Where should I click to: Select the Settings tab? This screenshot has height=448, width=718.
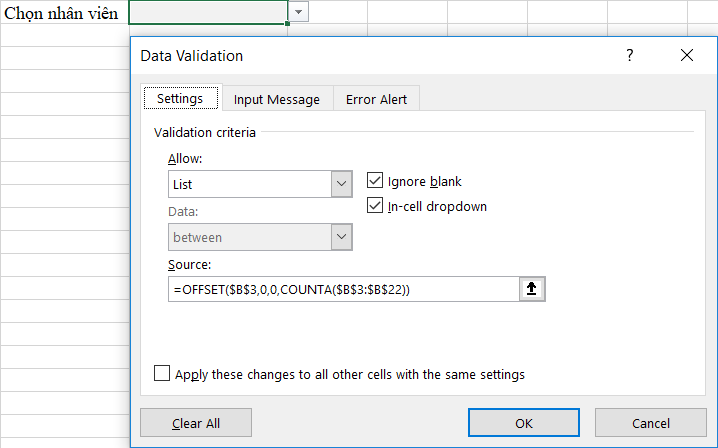pos(180,98)
